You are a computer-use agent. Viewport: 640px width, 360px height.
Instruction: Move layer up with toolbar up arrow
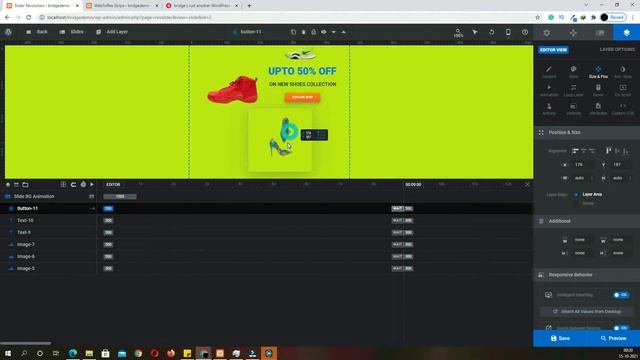pos(344,32)
